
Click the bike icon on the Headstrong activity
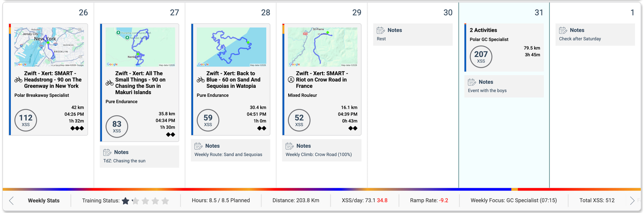pos(18,80)
